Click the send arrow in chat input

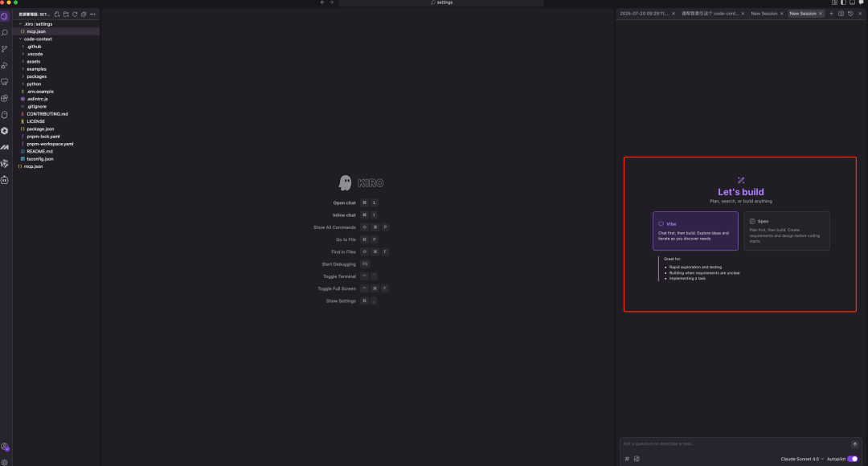click(x=854, y=444)
